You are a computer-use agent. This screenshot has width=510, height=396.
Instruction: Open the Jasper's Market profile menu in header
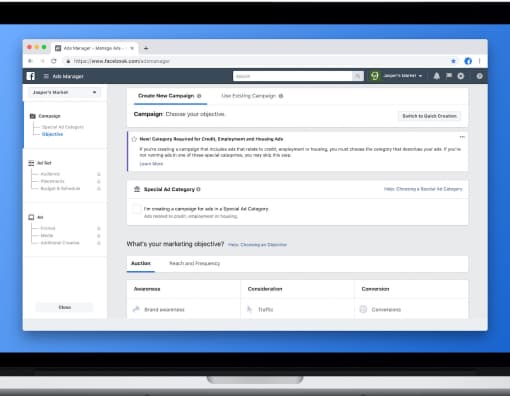pos(397,76)
